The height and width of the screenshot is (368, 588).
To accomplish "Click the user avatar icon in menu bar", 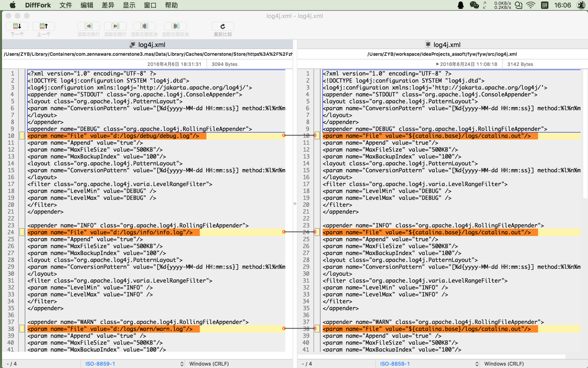I will (x=581, y=5).
